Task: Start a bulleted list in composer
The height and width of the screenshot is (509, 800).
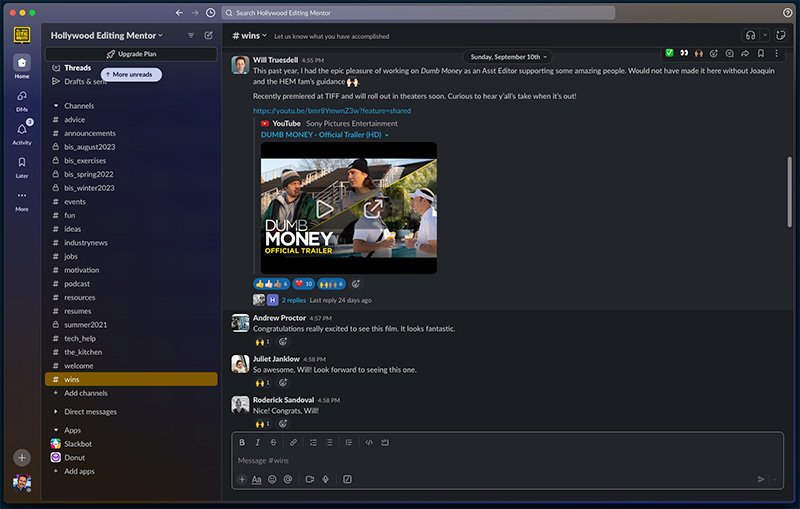Action: pyautogui.click(x=329, y=443)
